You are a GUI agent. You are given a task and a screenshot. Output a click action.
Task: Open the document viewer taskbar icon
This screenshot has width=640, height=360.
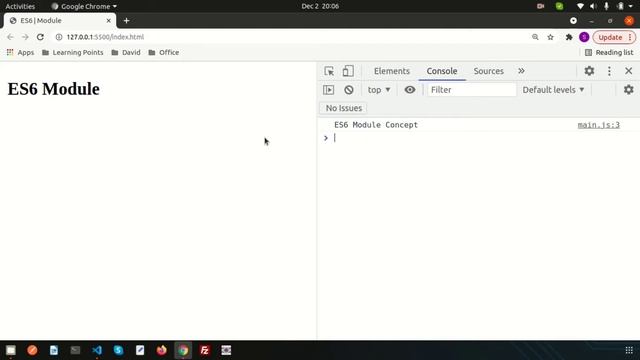(54, 350)
